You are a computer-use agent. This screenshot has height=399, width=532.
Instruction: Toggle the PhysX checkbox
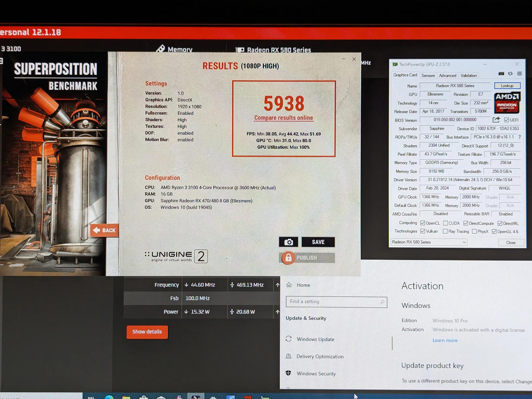(474, 231)
